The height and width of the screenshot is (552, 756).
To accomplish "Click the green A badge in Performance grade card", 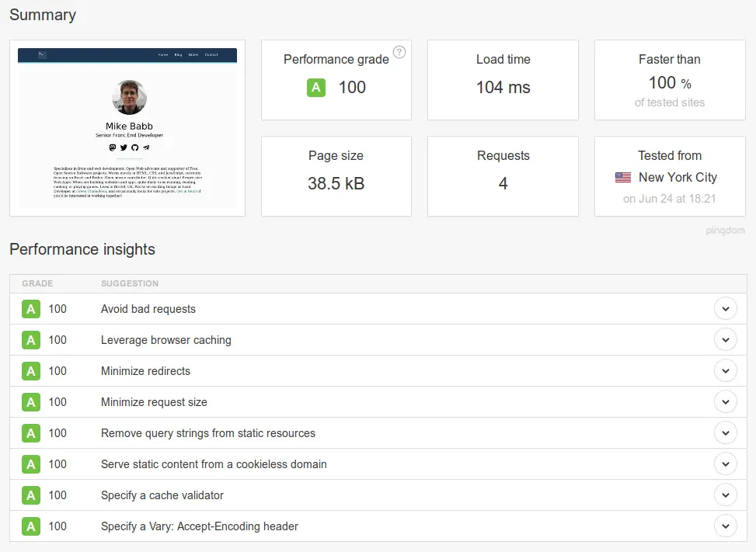I will (315, 88).
